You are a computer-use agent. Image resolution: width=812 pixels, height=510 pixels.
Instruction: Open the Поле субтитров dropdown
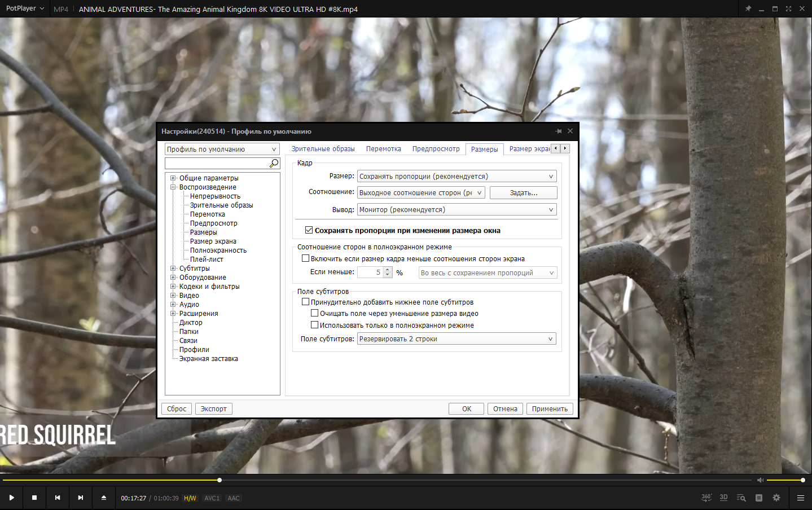(457, 339)
